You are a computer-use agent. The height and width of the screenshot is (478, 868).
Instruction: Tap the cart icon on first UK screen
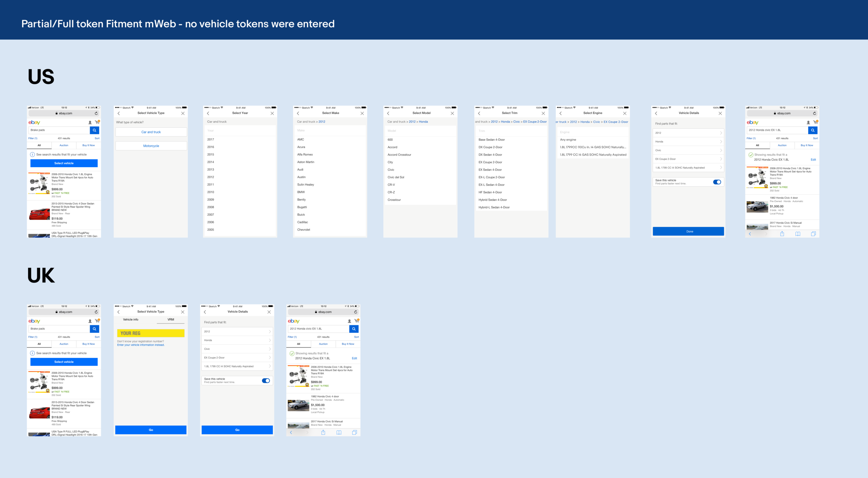(x=97, y=321)
